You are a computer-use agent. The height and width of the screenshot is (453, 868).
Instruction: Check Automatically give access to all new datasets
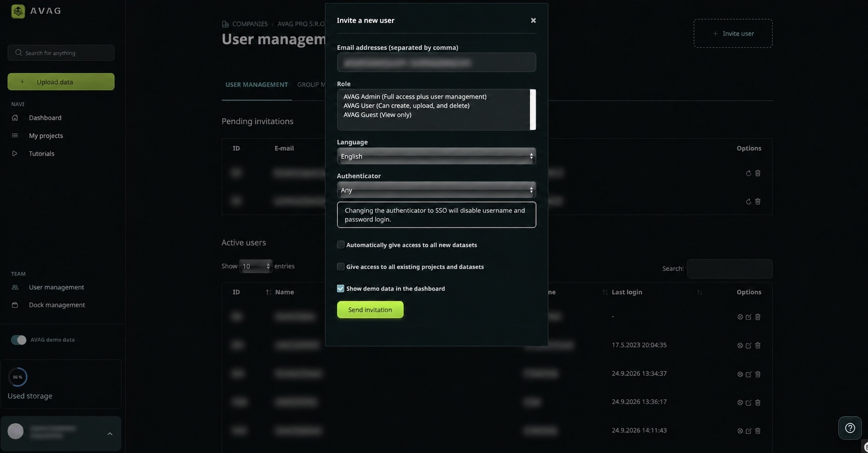click(x=341, y=245)
